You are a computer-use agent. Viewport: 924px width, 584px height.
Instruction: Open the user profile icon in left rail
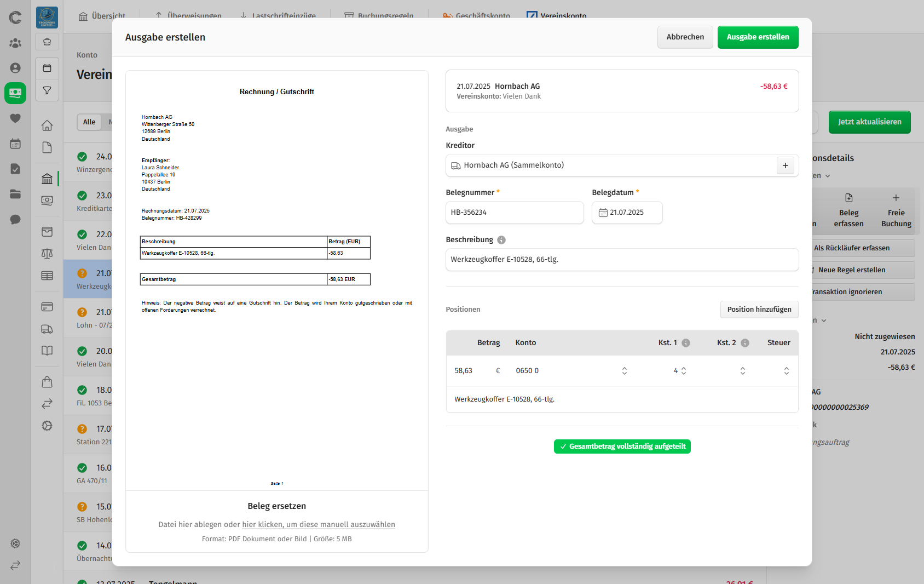(x=15, y=68)
